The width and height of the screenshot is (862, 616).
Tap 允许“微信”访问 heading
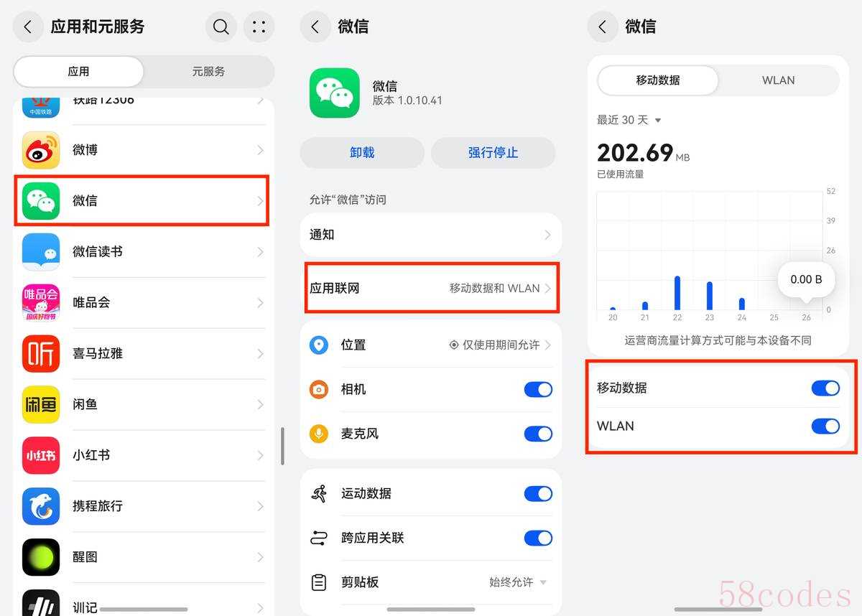click(x=348, y=200)
